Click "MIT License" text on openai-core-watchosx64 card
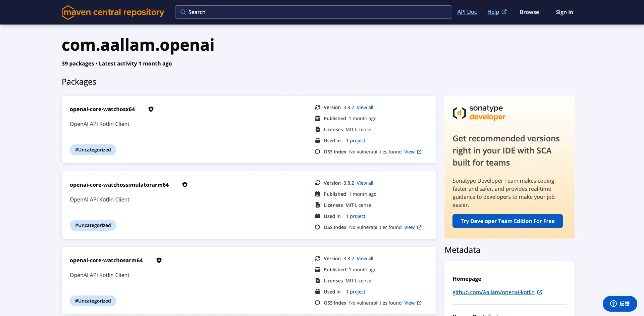 358,130
